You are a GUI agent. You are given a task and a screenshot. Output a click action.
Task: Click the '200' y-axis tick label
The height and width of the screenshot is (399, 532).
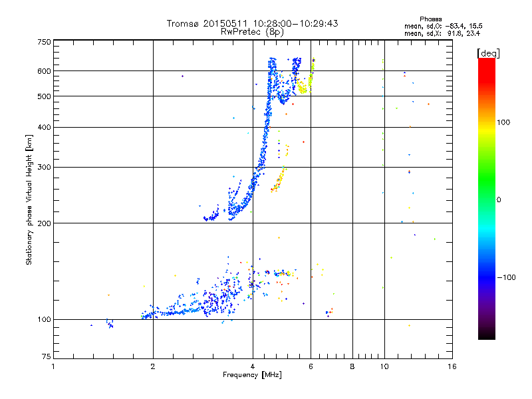[44, 223]
